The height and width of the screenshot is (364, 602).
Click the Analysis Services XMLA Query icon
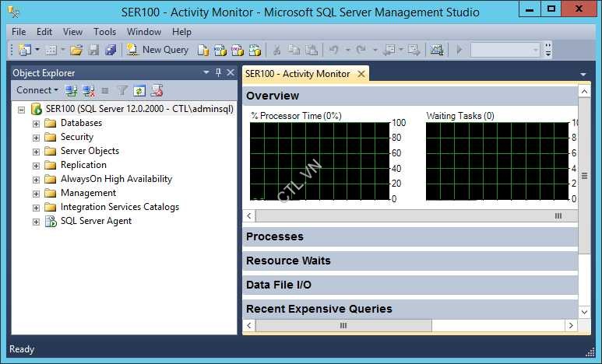click(x=255, y=50)
